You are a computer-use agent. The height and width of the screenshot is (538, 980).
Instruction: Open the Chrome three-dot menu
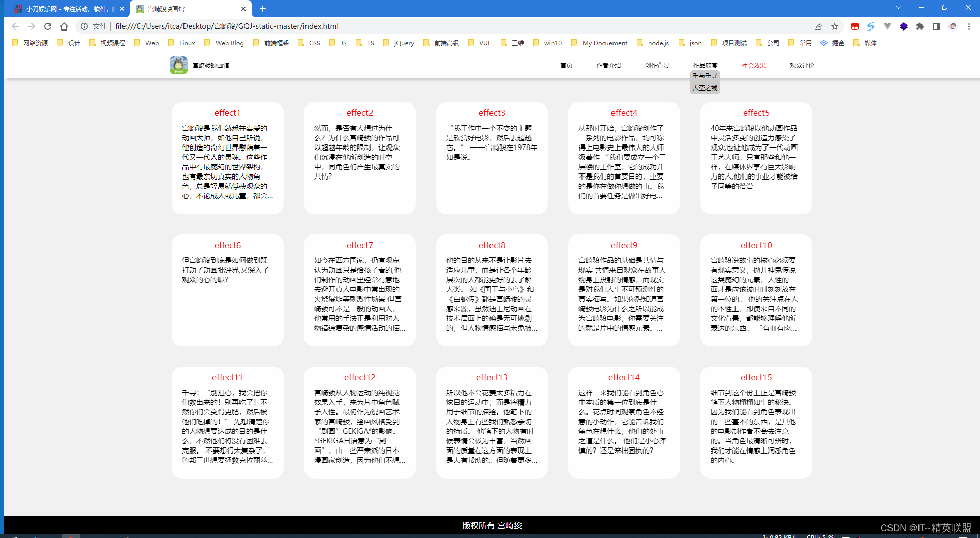point(969,26)
